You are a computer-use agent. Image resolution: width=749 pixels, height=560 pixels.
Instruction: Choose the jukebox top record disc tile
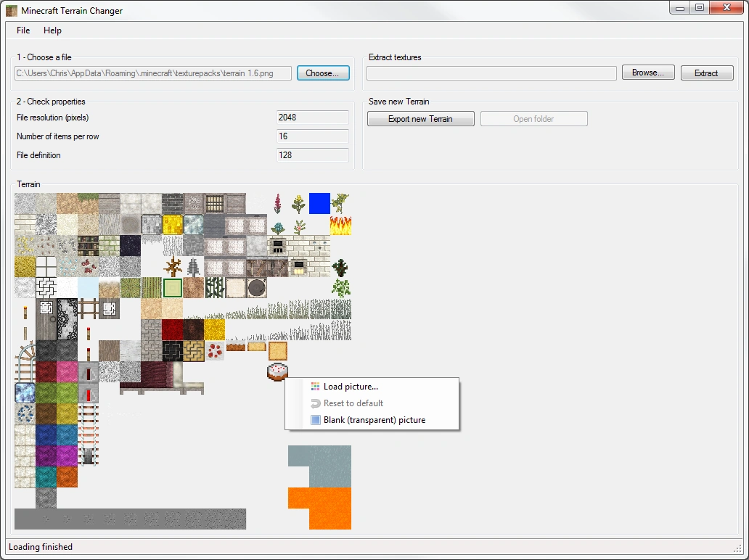[x=256, y=287]
